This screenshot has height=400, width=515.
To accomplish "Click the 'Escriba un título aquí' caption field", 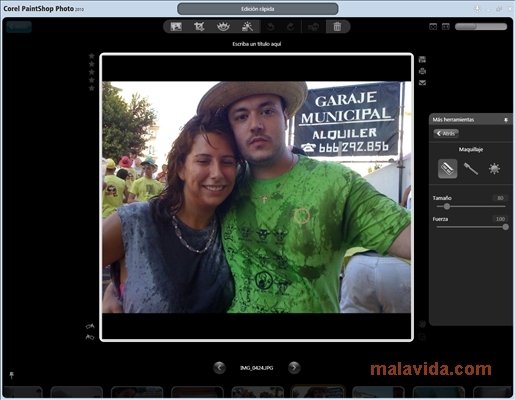I will tap(257, 44).
